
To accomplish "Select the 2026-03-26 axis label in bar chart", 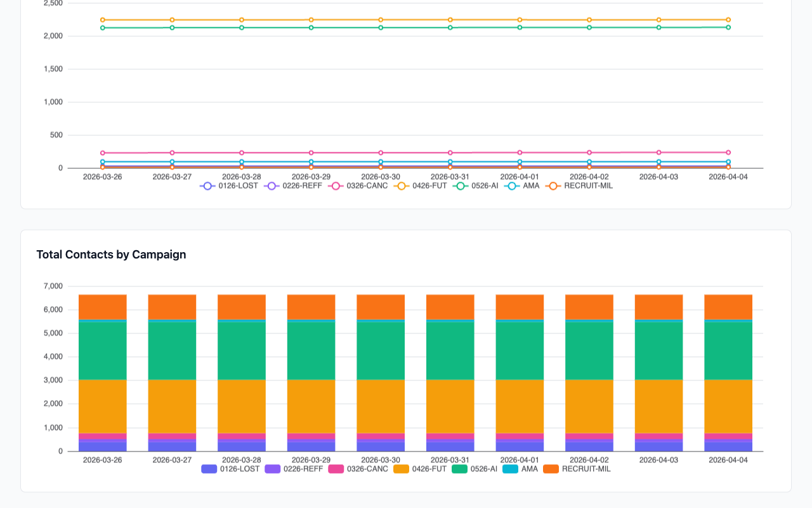I will point(101,460).
